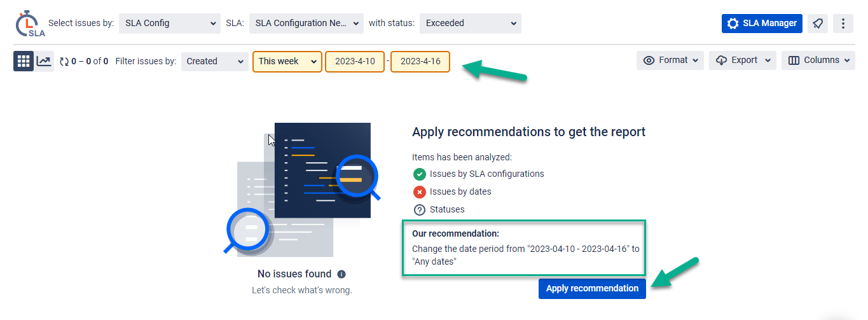
Task: Click the Apply recommendation button
Action: point(592,289)
